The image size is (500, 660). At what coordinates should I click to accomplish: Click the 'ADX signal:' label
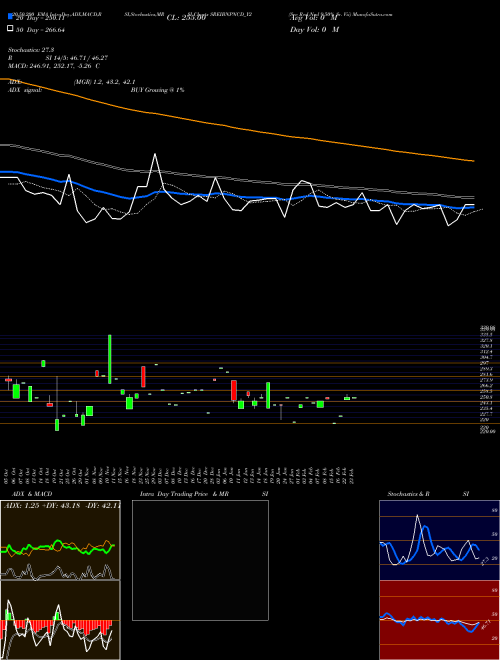coord(25,90)
